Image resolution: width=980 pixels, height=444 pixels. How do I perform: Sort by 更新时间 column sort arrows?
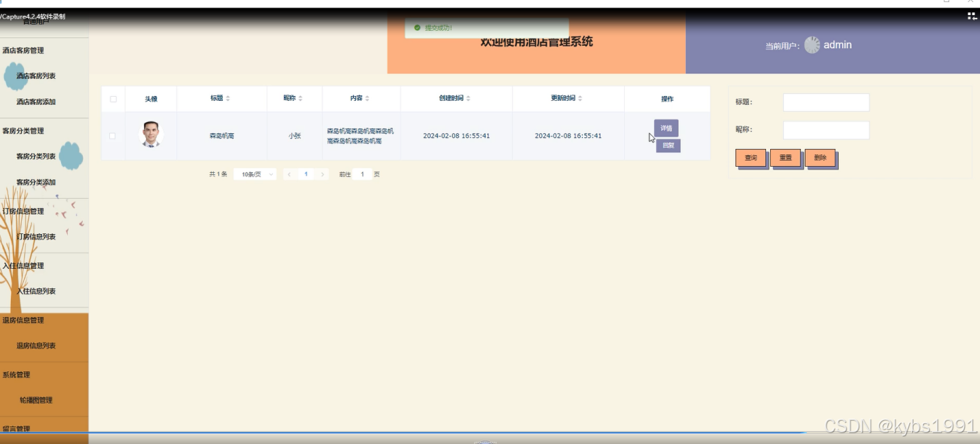(580, 99)
